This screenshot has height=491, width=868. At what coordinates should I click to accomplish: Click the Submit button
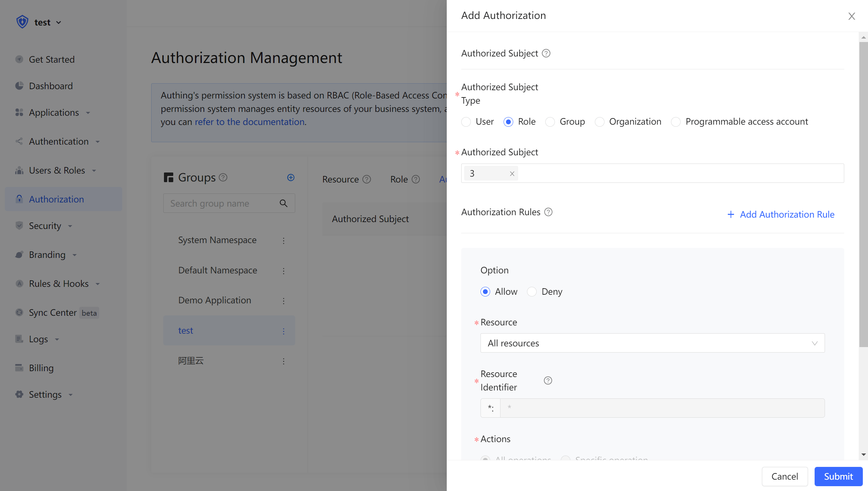click(838, 476)
